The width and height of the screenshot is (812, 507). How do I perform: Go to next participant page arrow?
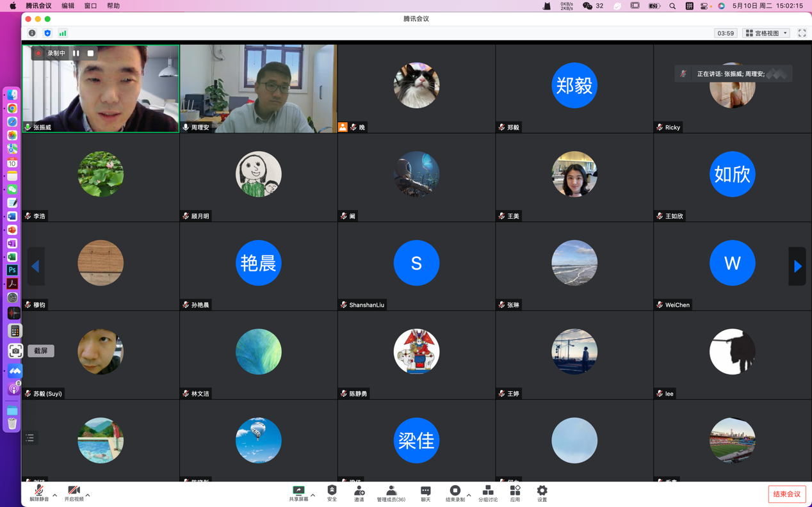click(797, 266)
